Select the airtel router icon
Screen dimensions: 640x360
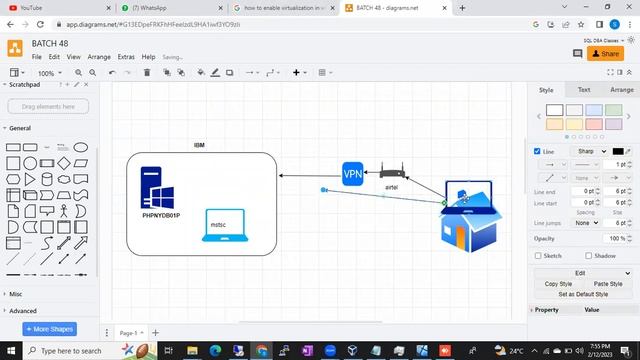coord(392,171)
